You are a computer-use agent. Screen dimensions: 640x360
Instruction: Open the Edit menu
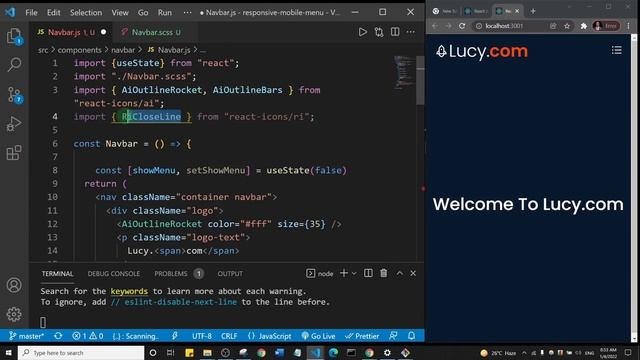[x=53, y=13]
